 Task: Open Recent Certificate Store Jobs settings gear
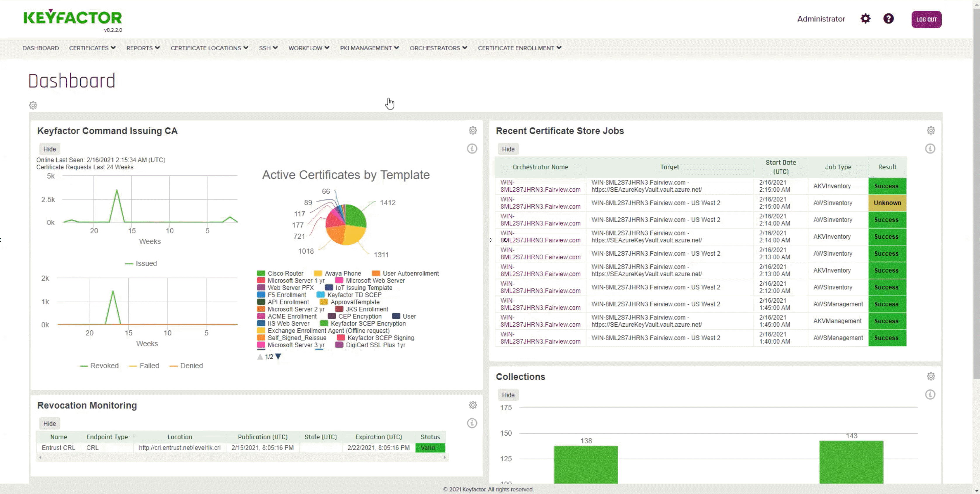click(931, 131)
